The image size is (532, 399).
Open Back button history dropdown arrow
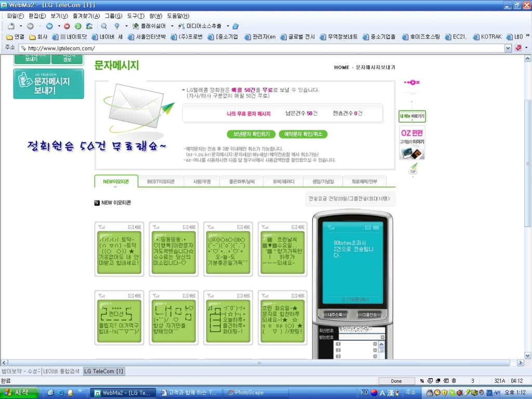coord(59,26)
